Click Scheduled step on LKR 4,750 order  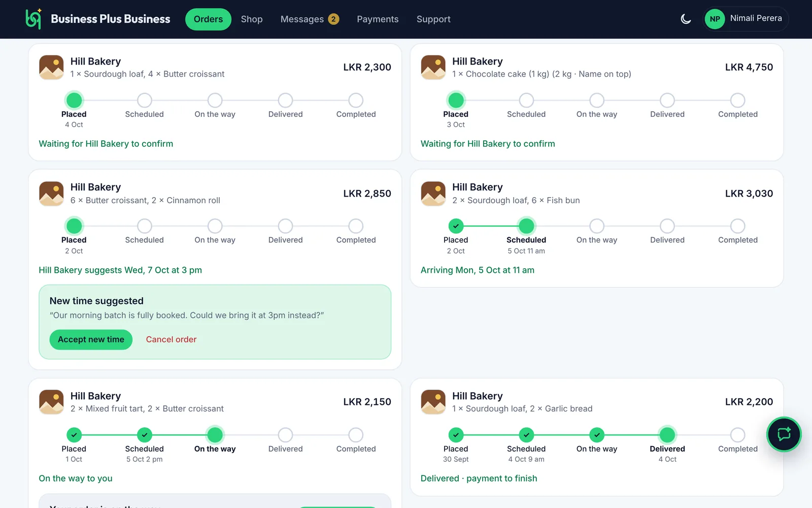point(526,100)
